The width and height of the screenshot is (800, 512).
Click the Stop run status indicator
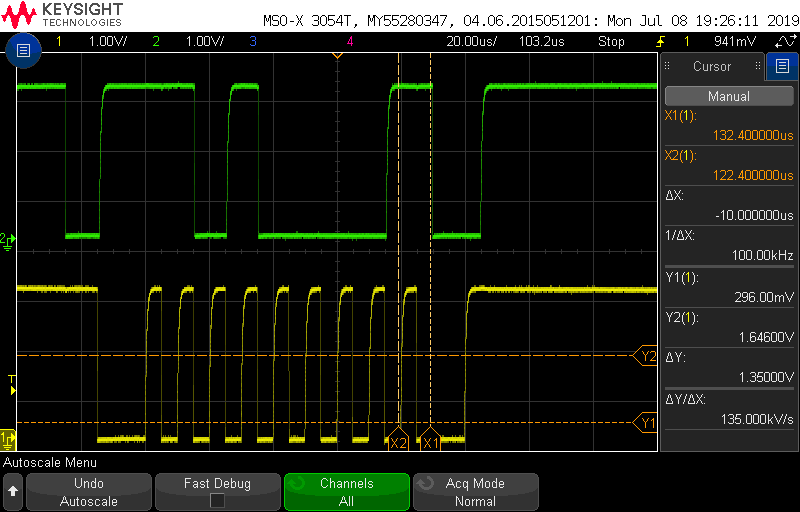pyautogui.click(x=611, y=41)
